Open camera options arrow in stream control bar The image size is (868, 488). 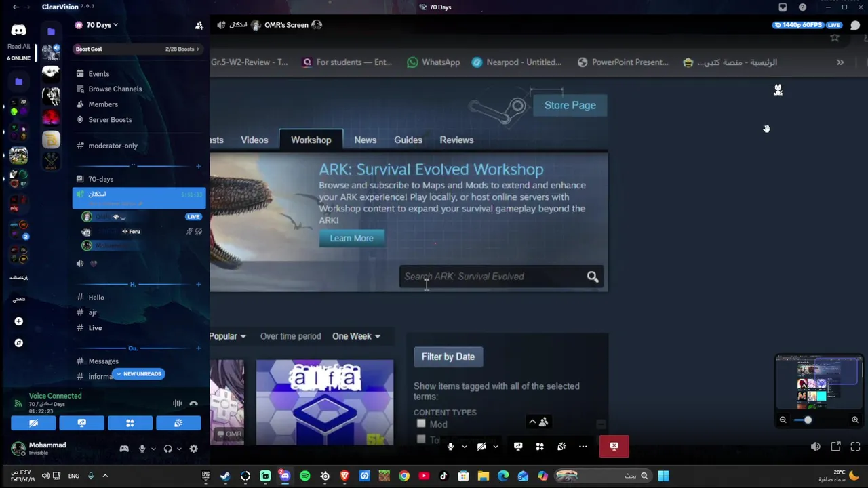click(x=495, y=447)
